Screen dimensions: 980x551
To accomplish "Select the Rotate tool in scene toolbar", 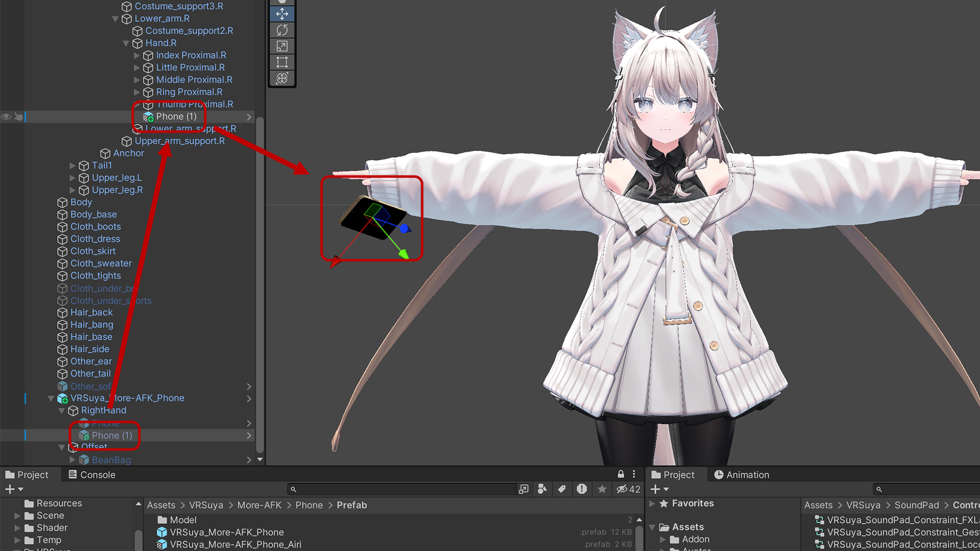I will pos(282,30).
